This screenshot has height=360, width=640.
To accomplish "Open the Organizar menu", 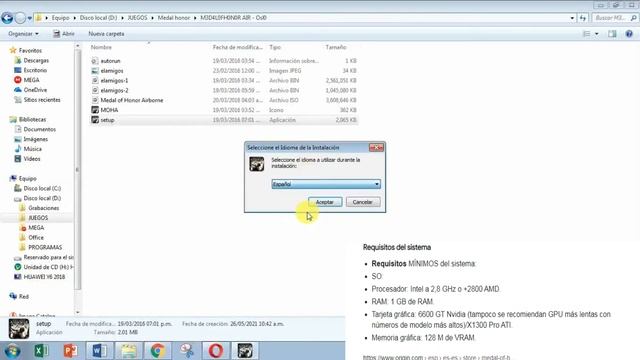I will pos(23,34).
